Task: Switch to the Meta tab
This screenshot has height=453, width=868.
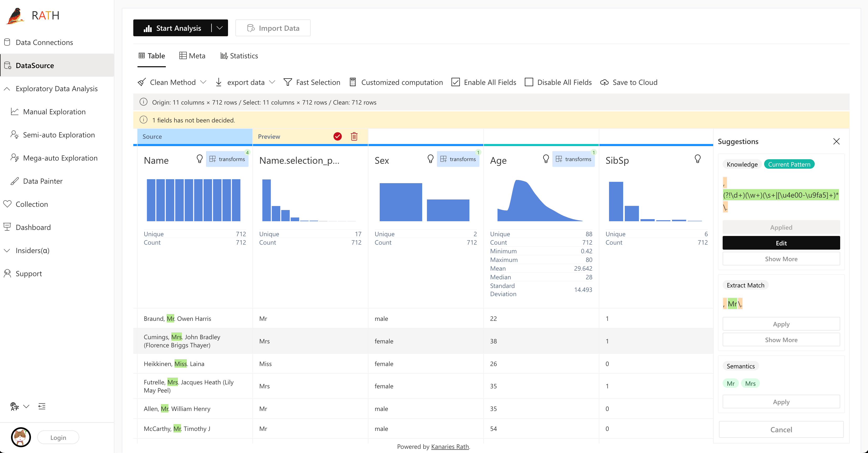Action: (192, 56)
